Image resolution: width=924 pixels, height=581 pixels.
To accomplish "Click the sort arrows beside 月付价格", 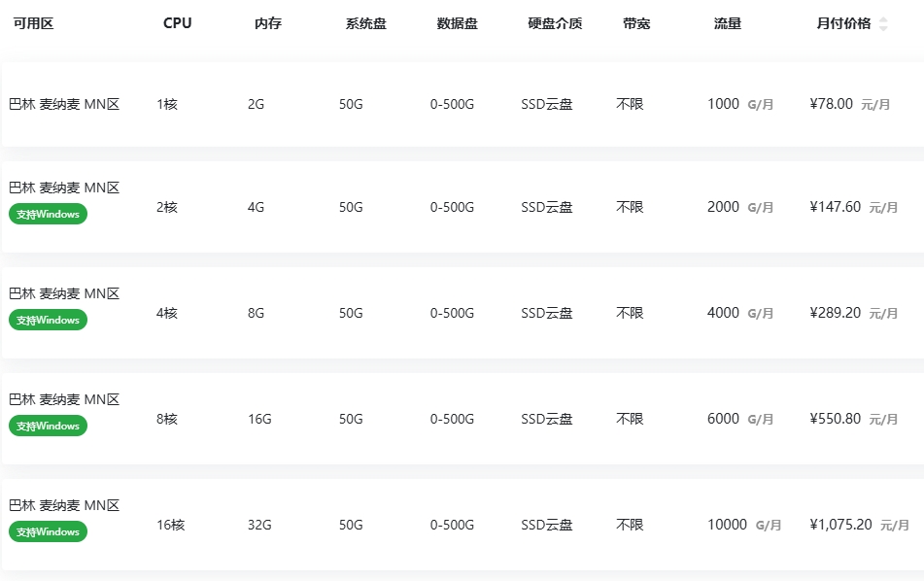I will coord(883,24).
